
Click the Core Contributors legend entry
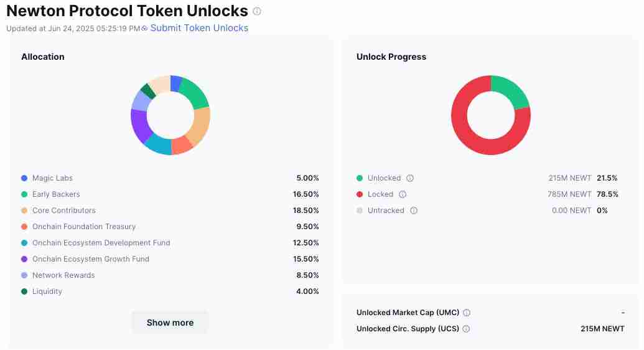point(63,210)
